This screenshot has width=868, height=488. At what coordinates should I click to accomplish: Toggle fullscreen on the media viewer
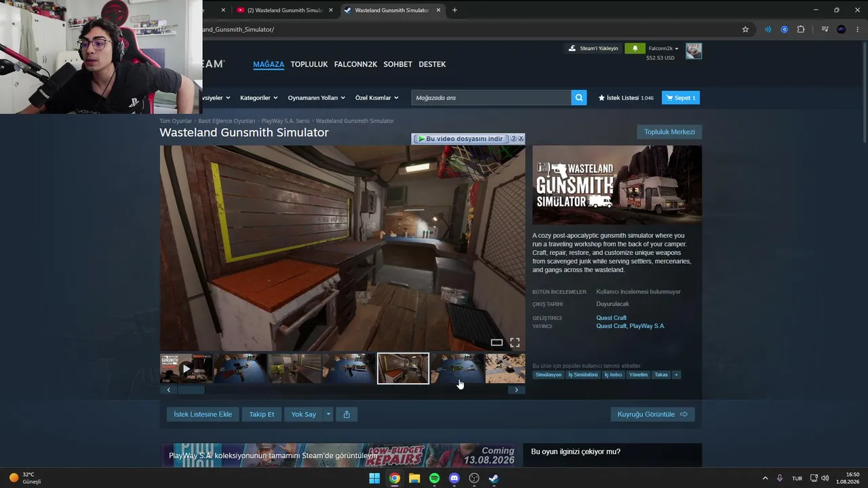pyautogui.click(x=515, y=342)
